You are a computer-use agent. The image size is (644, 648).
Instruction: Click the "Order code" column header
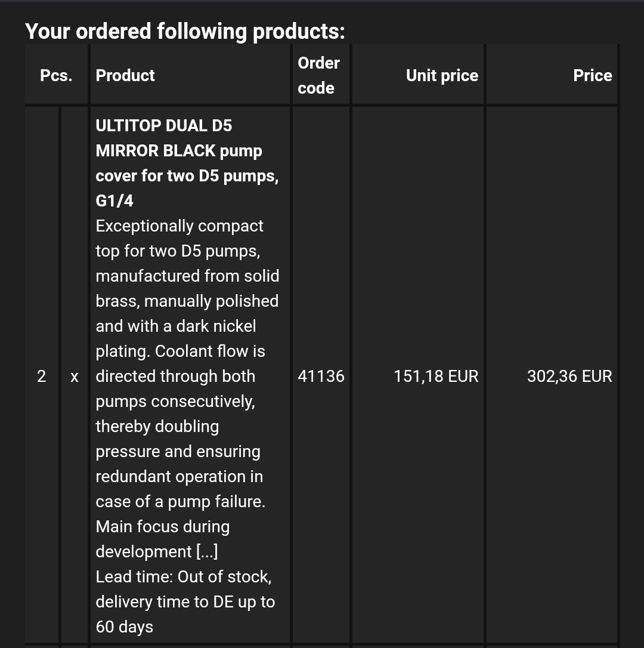point(318,76)
